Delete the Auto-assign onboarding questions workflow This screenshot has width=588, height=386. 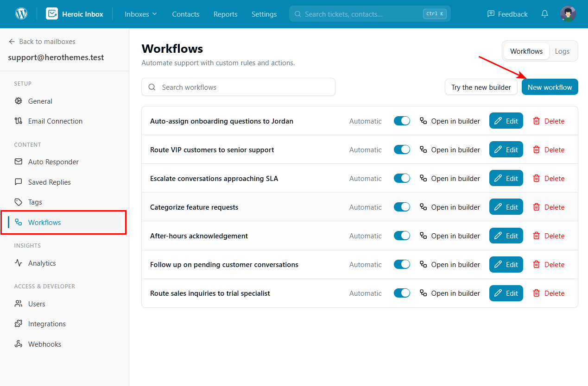549,121
